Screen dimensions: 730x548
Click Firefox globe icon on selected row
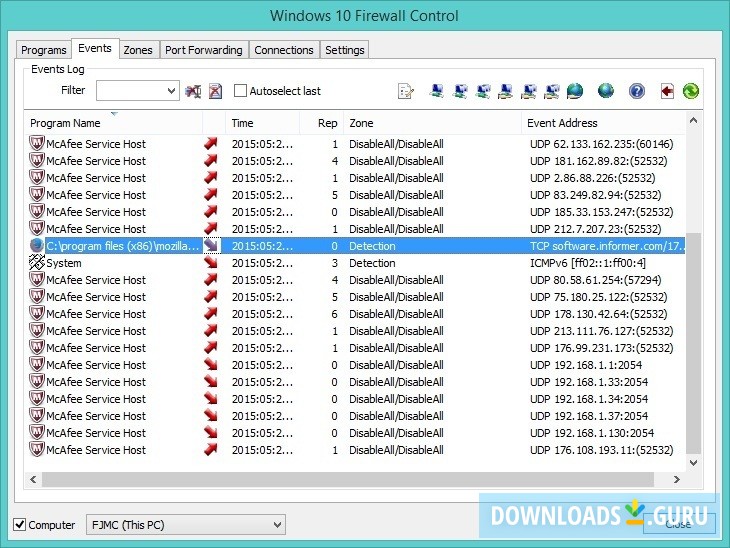point(36,245)
